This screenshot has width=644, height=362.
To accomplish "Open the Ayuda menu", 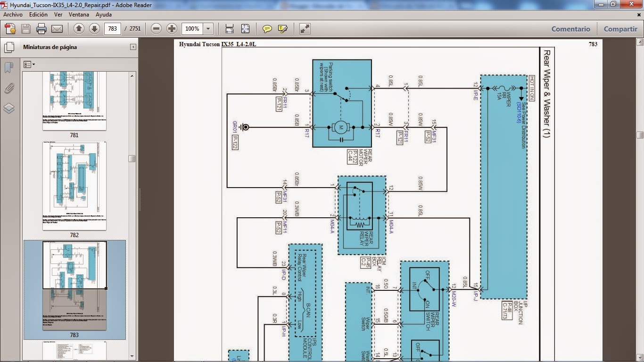I will coord(104,15).
